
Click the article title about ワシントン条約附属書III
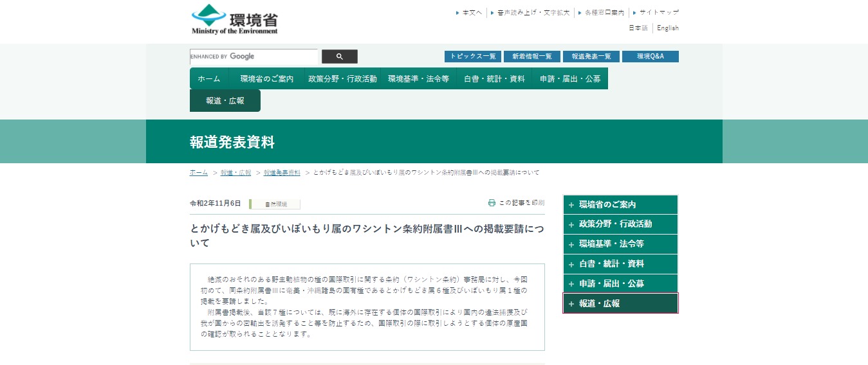pyautogui.click(x=367, y=235)
